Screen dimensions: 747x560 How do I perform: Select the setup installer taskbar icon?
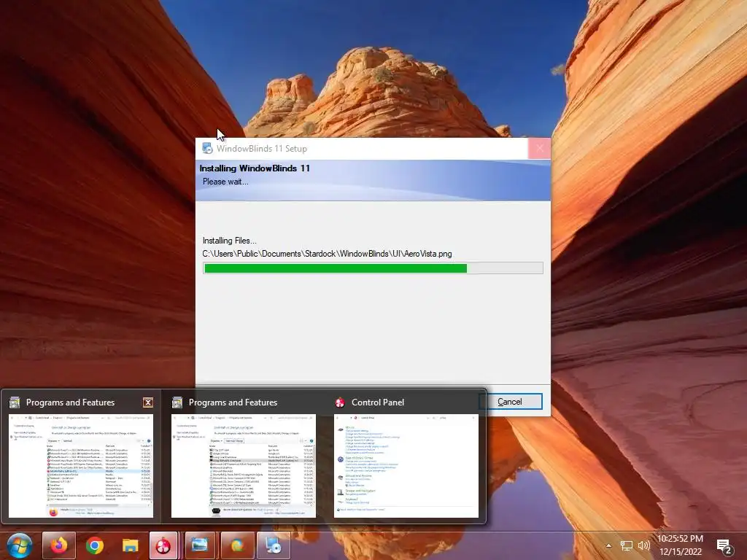(274, 545)
